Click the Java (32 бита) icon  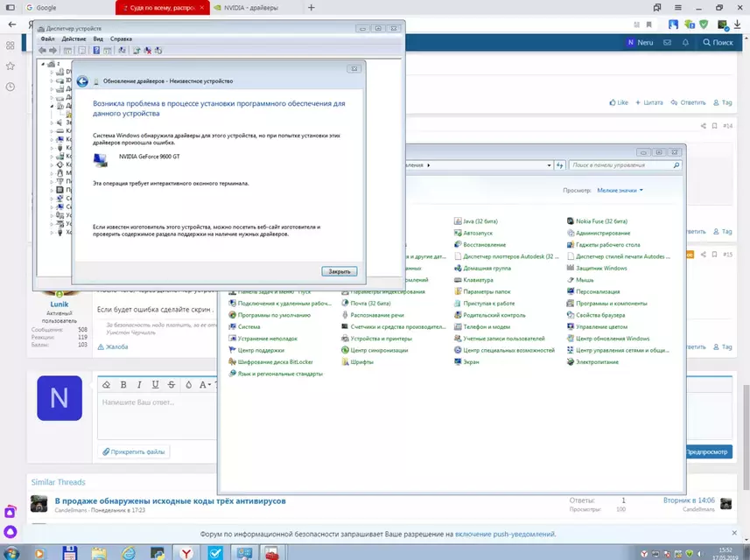[458, 221]
